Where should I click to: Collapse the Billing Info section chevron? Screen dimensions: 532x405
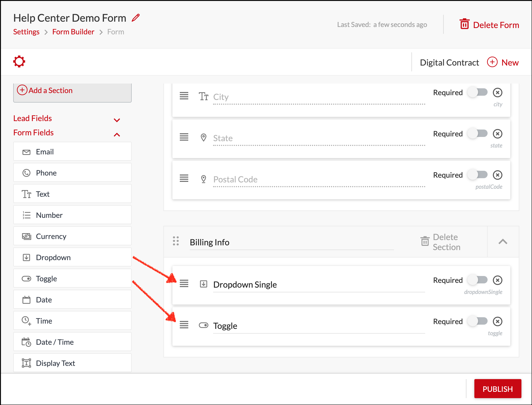503,242
